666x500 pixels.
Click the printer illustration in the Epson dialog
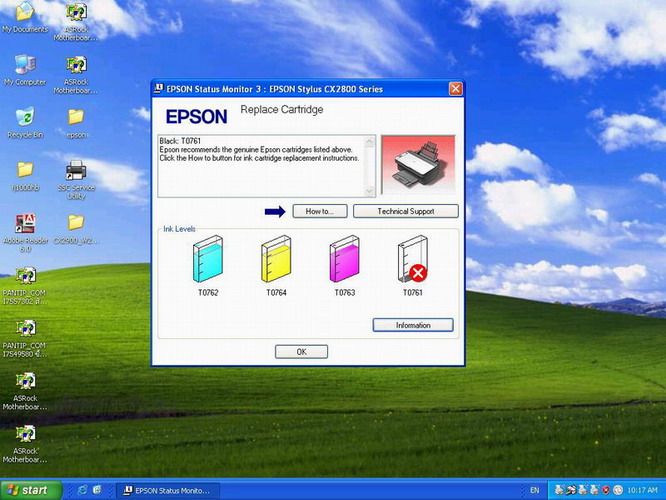pyautogui.click(x=418, y=165)
